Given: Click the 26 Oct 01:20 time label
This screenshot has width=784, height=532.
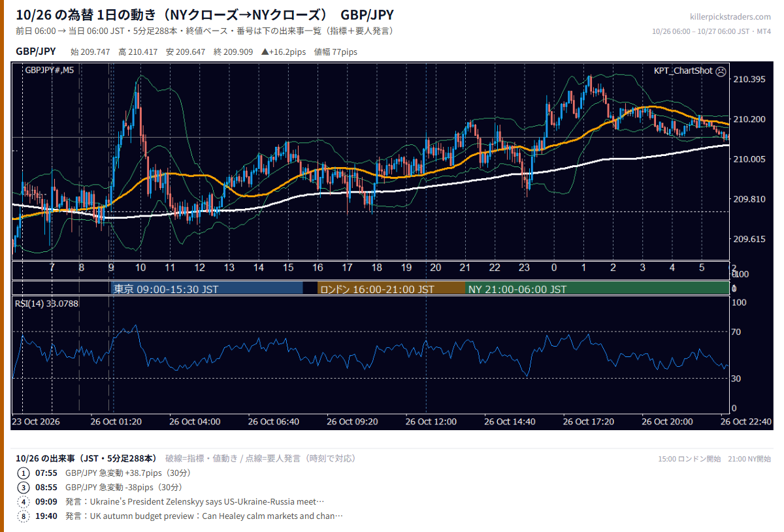Looking at the screenshot, I should tap(116, 422).
